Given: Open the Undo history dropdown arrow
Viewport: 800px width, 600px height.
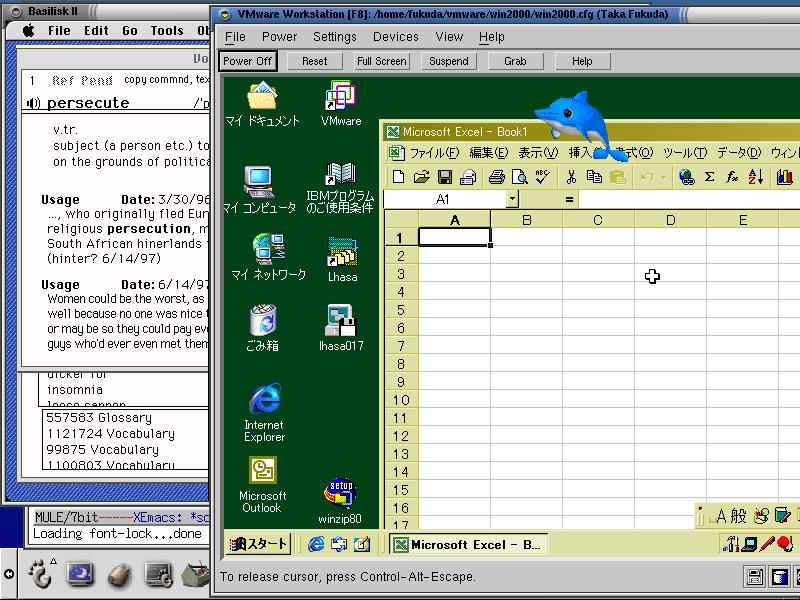Looking at the screenshot, I should coord(663,177).
